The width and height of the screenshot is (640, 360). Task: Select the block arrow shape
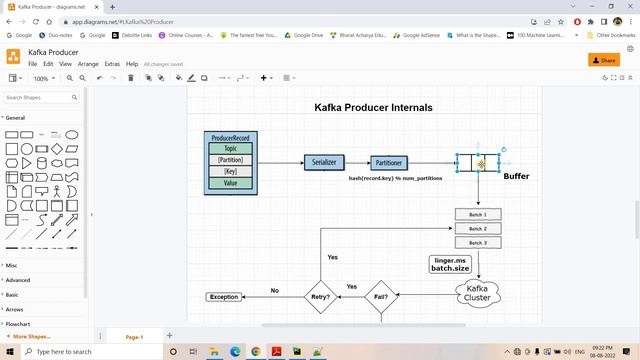point(72,220)
